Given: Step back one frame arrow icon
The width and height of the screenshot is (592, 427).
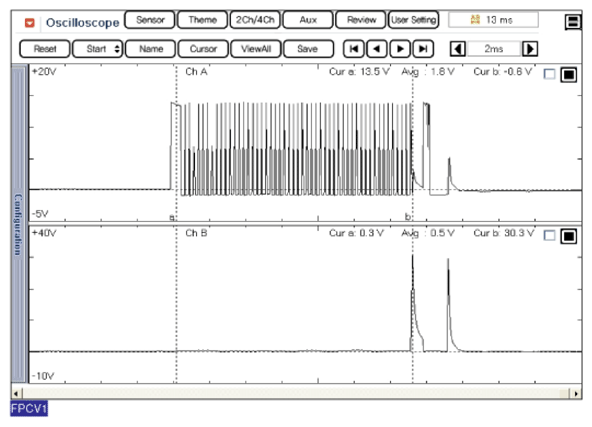Looking at the screenshot, I should click(x=377, y=49).
